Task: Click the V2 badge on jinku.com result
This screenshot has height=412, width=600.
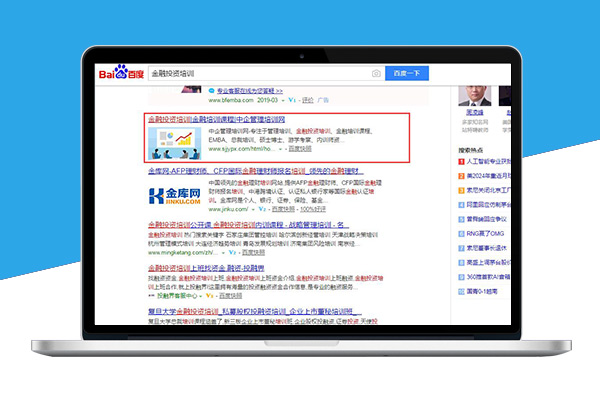Action: pyautogui.click(x=262, y=209)
